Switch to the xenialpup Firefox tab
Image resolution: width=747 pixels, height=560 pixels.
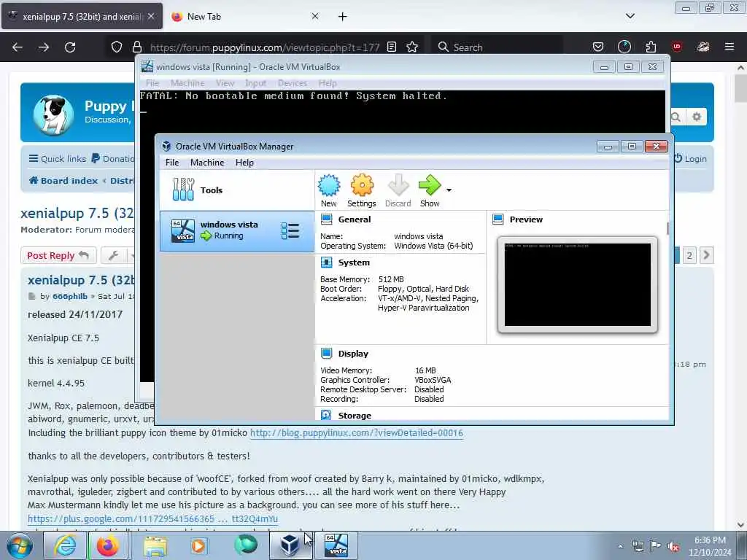click(82, 16)
